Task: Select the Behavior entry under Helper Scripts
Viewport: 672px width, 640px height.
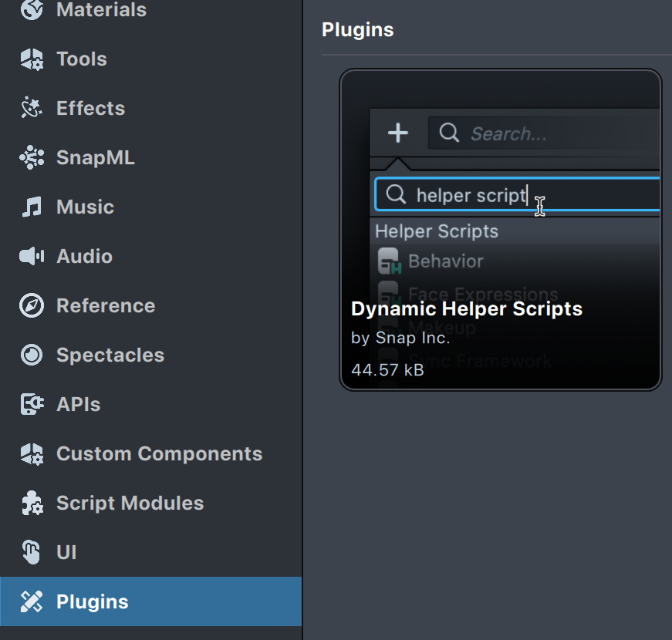Action: click(x=445, y=261)
